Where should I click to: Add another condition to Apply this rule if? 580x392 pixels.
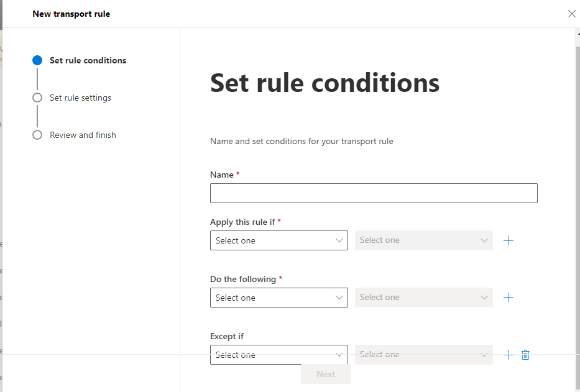pos(509,240)
